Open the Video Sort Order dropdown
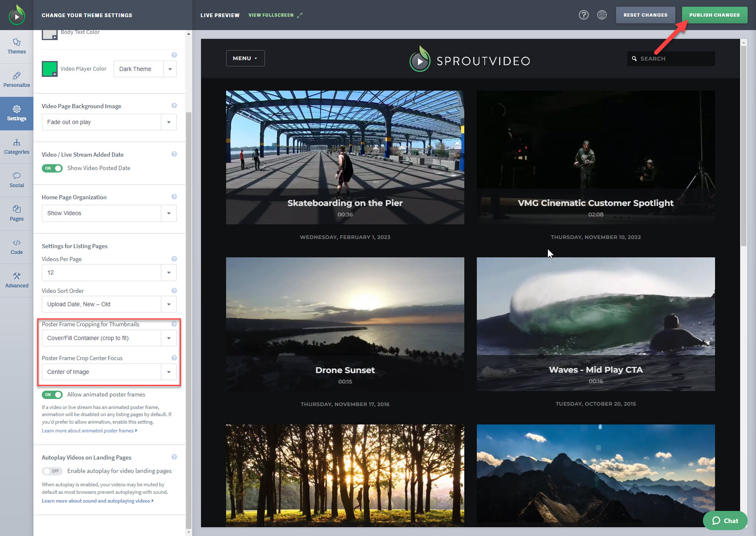The image size is (756, 536). 109,304
